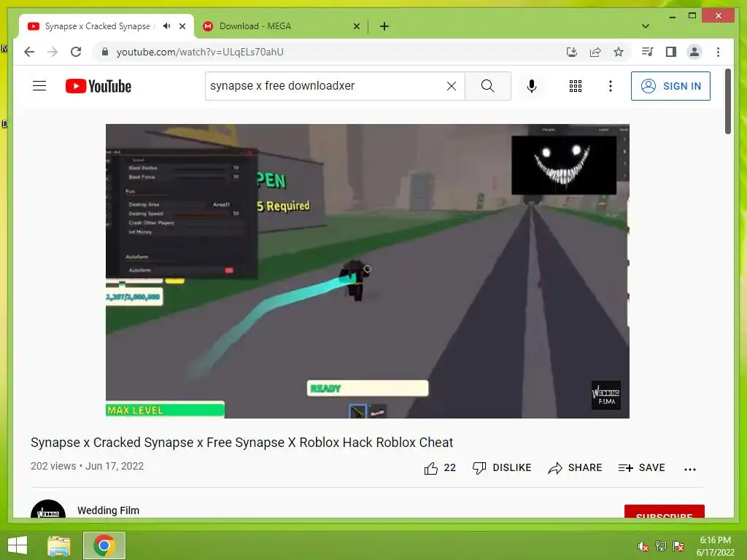The image size is (747, 560).
Task: Open the Action Center flag icon
Action: [678, 546]
